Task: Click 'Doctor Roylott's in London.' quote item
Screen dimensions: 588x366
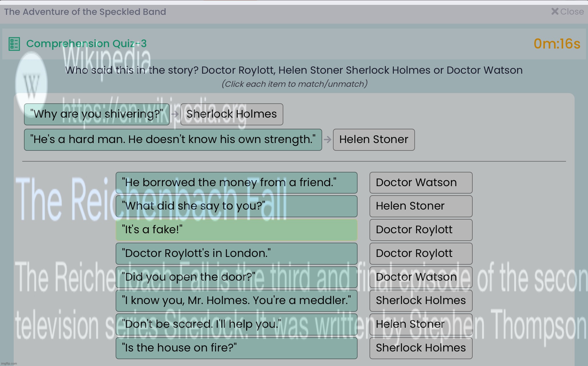Action: (237, 253)
